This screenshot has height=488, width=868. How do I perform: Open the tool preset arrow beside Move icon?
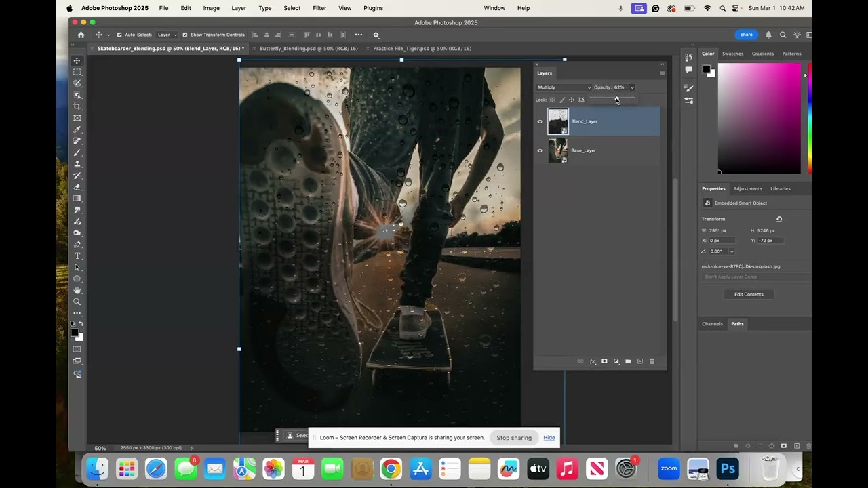tap(108, 35)
